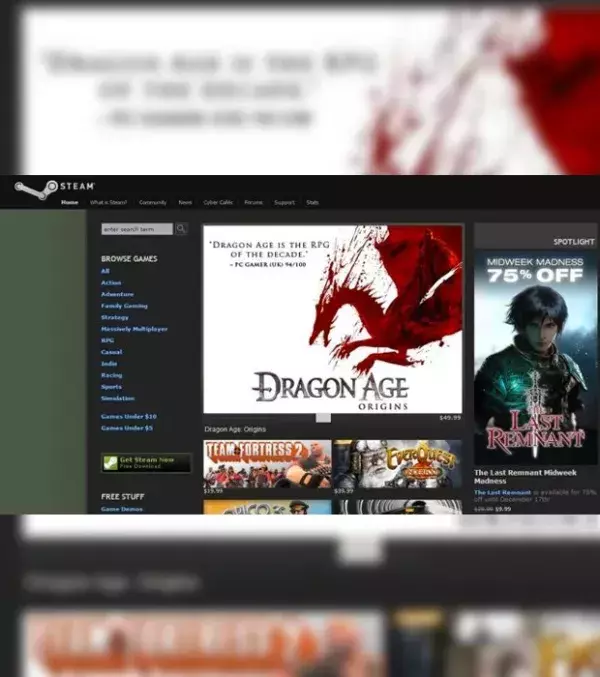Click the $49.99 price under banner
This screenshot has width=600, height=677.
pos(450,418)
